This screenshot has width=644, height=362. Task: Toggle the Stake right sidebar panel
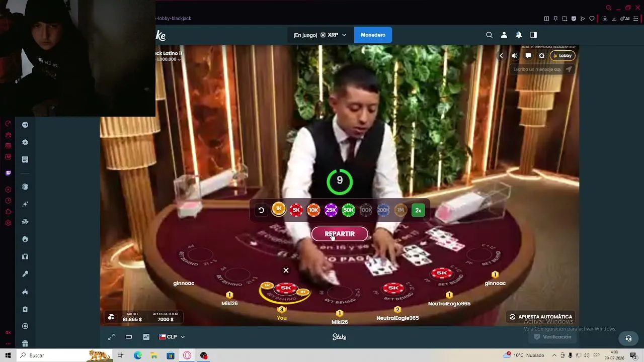click(x=533, y=35)
